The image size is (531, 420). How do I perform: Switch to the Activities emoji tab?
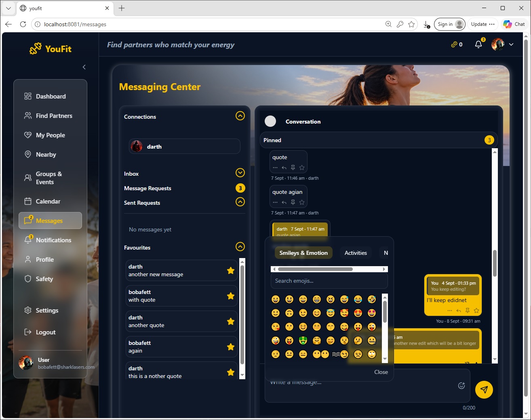coord(356,253)
